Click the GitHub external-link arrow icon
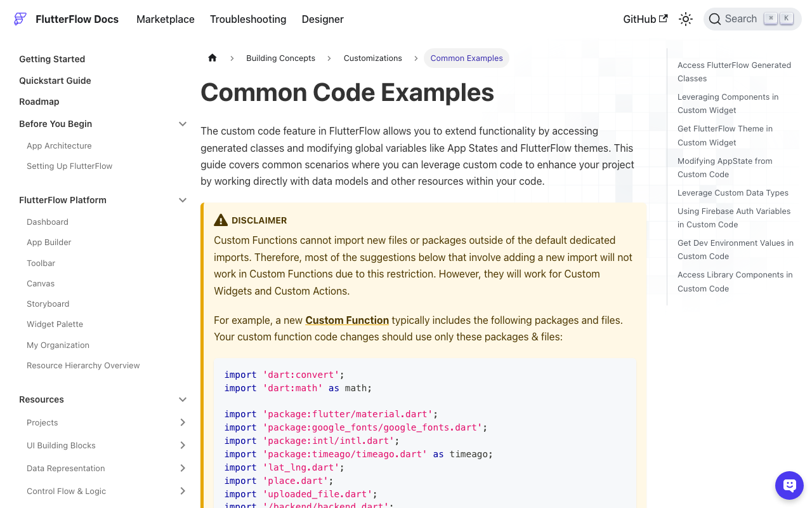The height and width of the screenshot is (508, 812). [664, 18]
